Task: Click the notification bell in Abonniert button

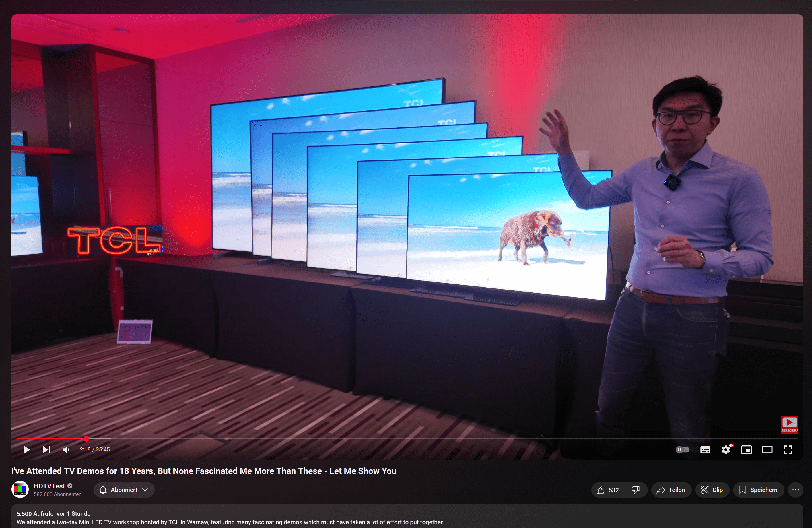Action: [x=103, y=490]
